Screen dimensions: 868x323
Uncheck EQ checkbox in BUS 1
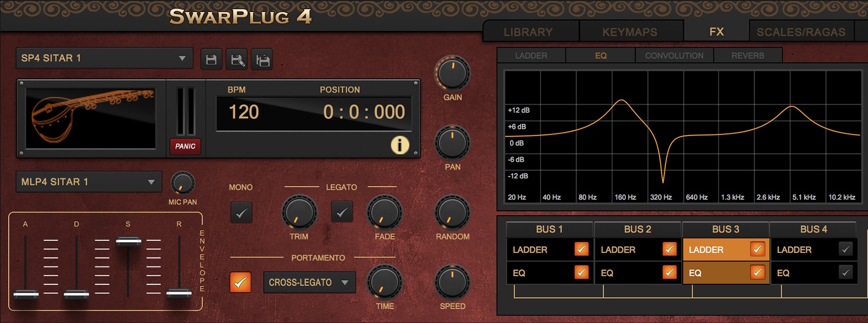[581, 272]
